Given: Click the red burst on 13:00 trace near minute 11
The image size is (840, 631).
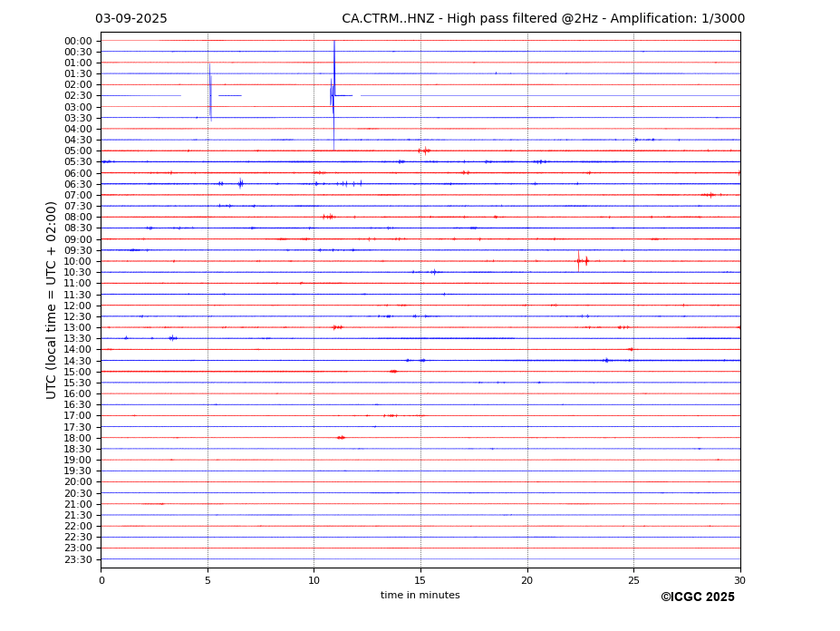Looking at the screenshot, I should [337, 327].
